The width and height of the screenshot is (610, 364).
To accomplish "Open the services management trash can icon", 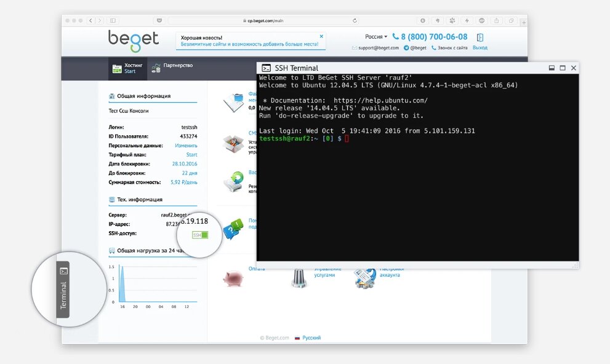I will [x=299, y=278].
